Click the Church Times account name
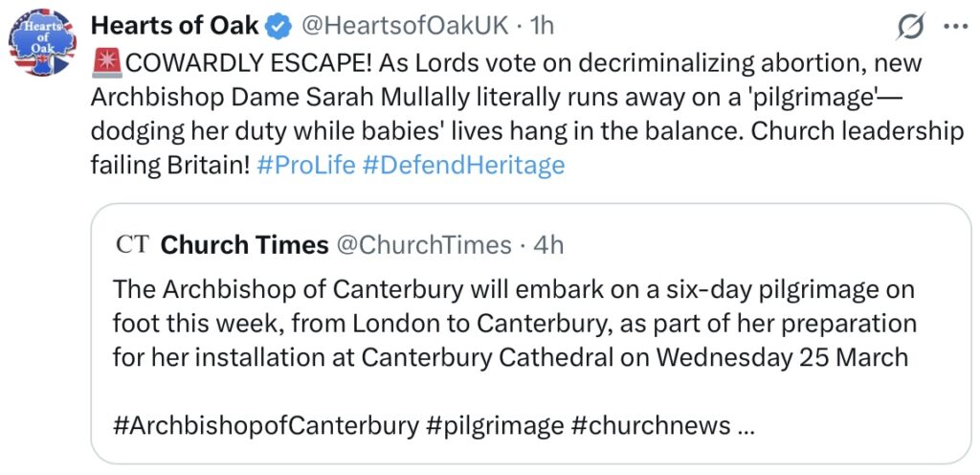This screenshot has height=475, width=980. coord(245,245)
